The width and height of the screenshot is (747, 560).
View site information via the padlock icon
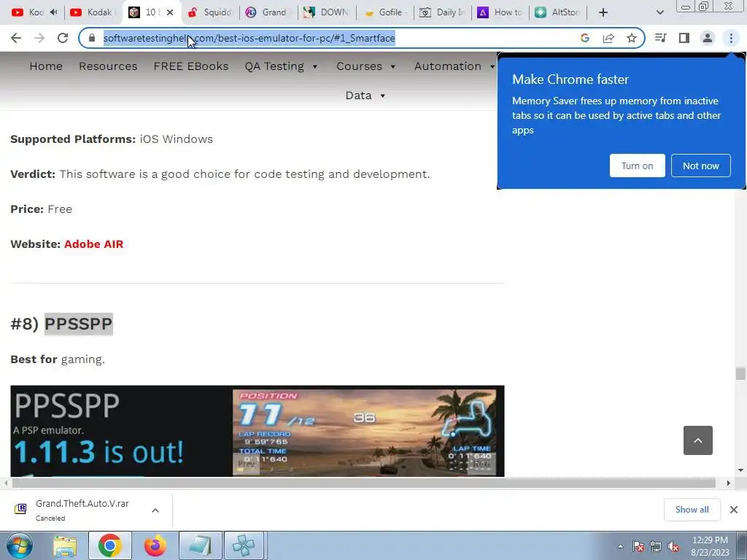click(92, 38)
